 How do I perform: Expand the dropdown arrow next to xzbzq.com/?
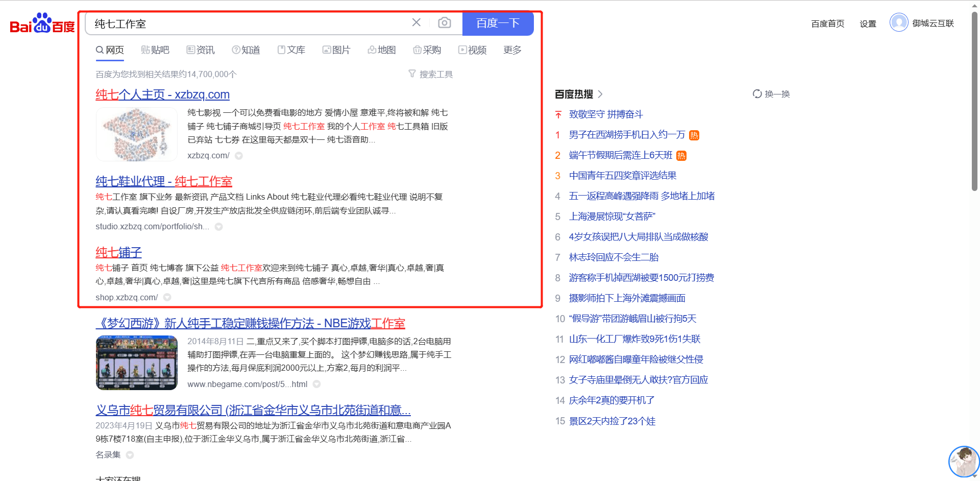point(239,156)
